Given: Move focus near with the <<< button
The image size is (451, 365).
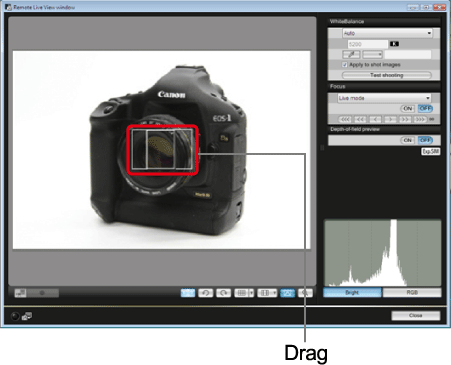Looking at the screenshot, I should 345,119.
